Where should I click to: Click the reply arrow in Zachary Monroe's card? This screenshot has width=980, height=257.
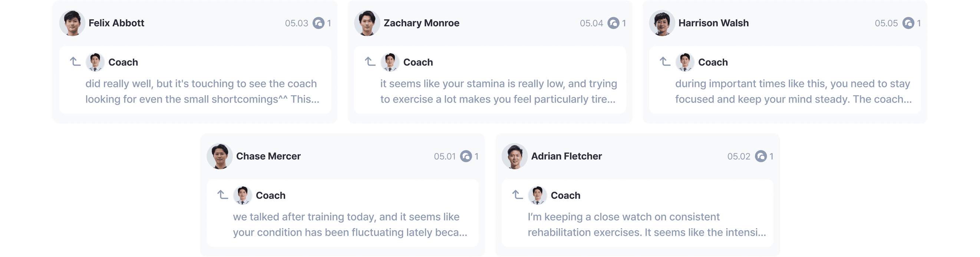coord(370,61)
